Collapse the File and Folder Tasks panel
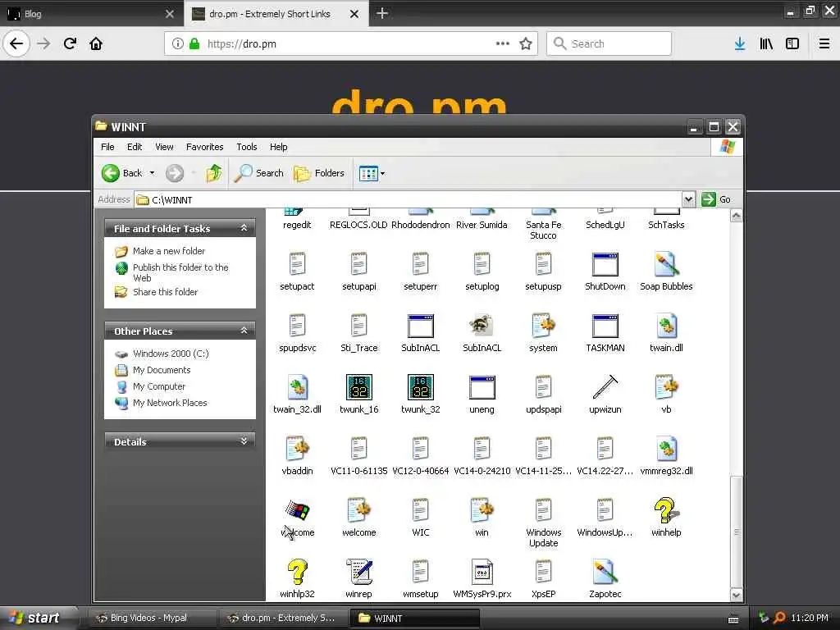Image resolution: width=840 pixels, height=630 pixels. [244, 228]
